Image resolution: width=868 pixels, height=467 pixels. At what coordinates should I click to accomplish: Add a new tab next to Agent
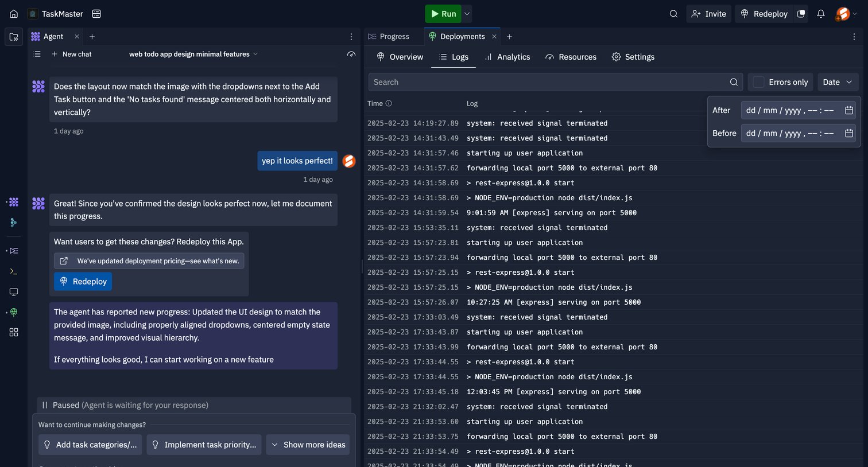coord(92,37)
